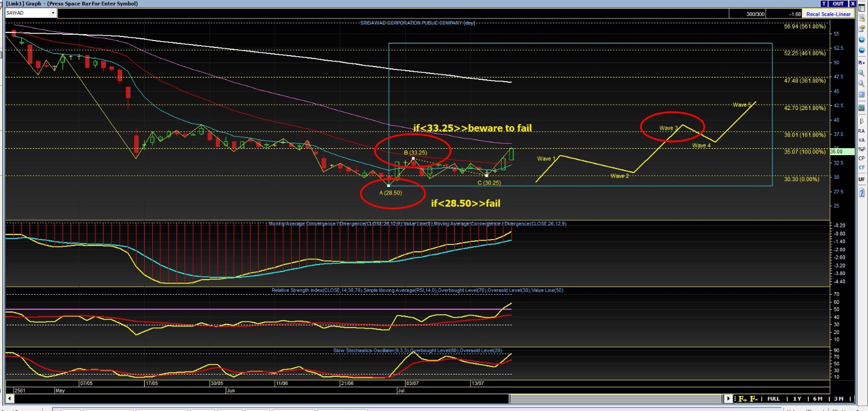Click the F- font decrease icon

tap(754, 399)
